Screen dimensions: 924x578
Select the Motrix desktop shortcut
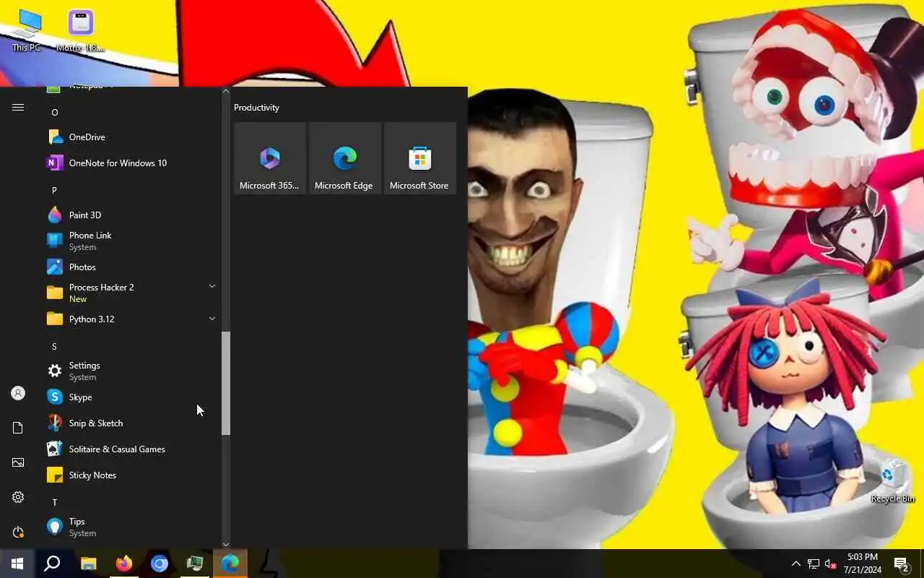(x=80, y=31)
